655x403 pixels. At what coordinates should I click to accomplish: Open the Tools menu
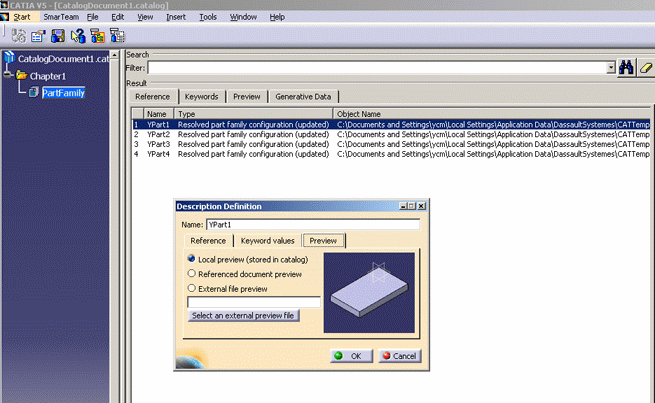point(208,17)
